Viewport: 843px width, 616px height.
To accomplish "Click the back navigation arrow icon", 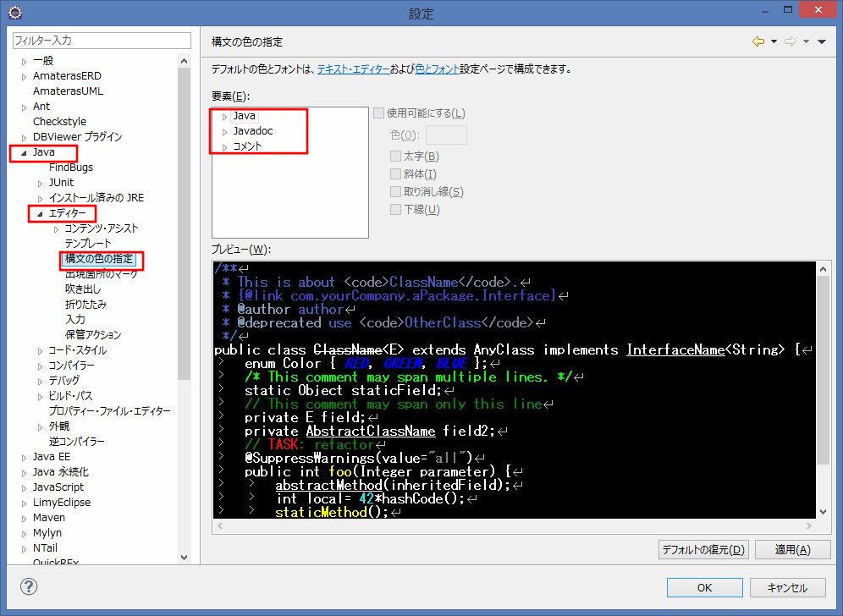I will click(x=758, y=41).
